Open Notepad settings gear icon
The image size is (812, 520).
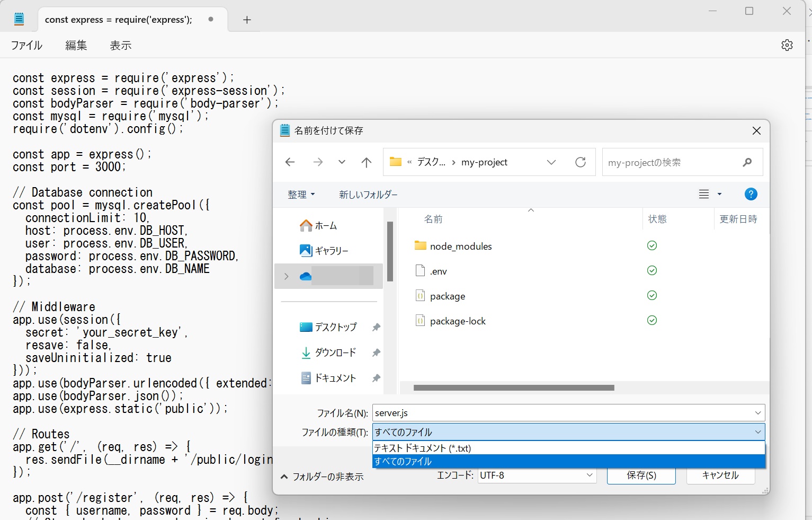tap(787, 45)
